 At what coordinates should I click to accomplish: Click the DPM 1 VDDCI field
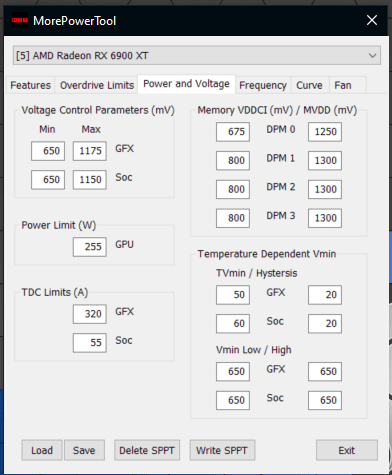(x=233, y=161)
